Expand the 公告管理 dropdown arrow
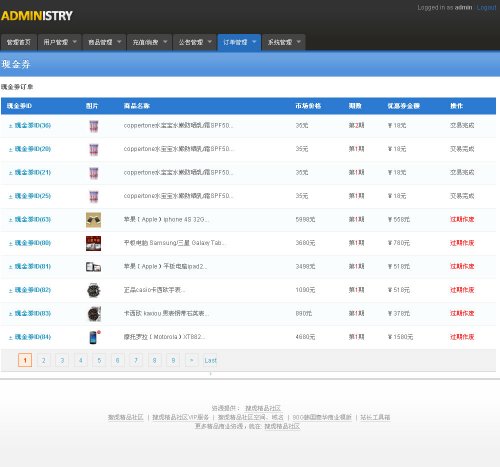 tap(210, 42)
